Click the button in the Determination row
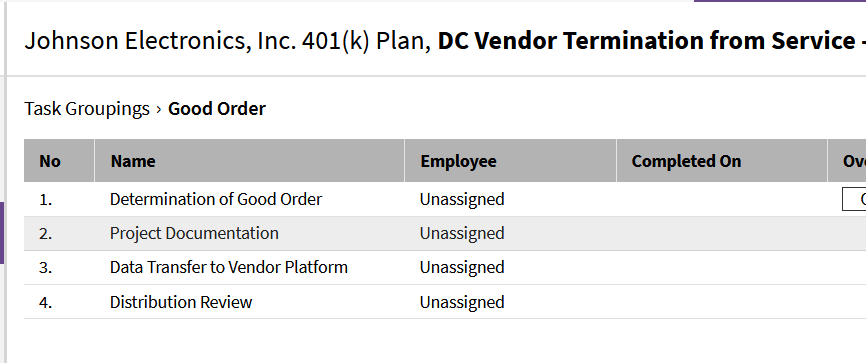This screenshot has height=363, width=866. pyautogui.click(x=854, y=199)
